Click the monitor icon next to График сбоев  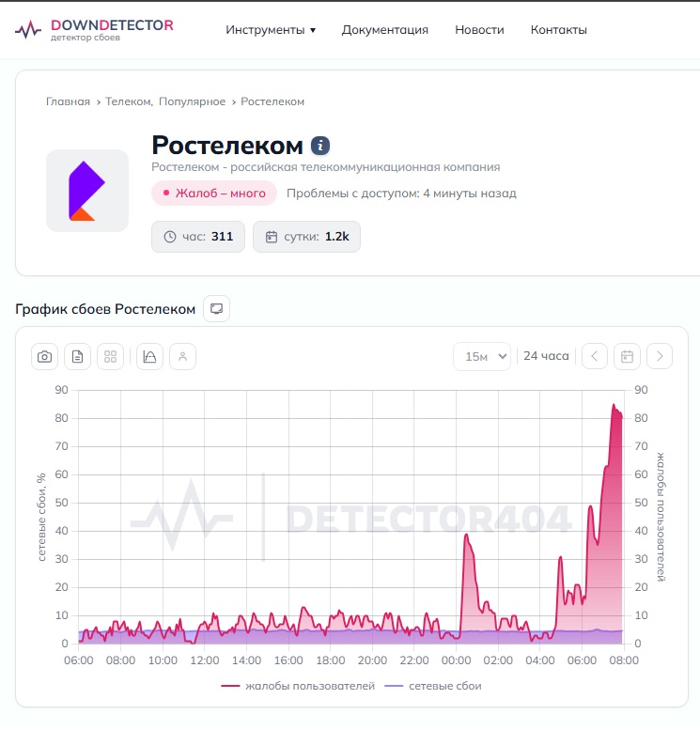(216, 309)
